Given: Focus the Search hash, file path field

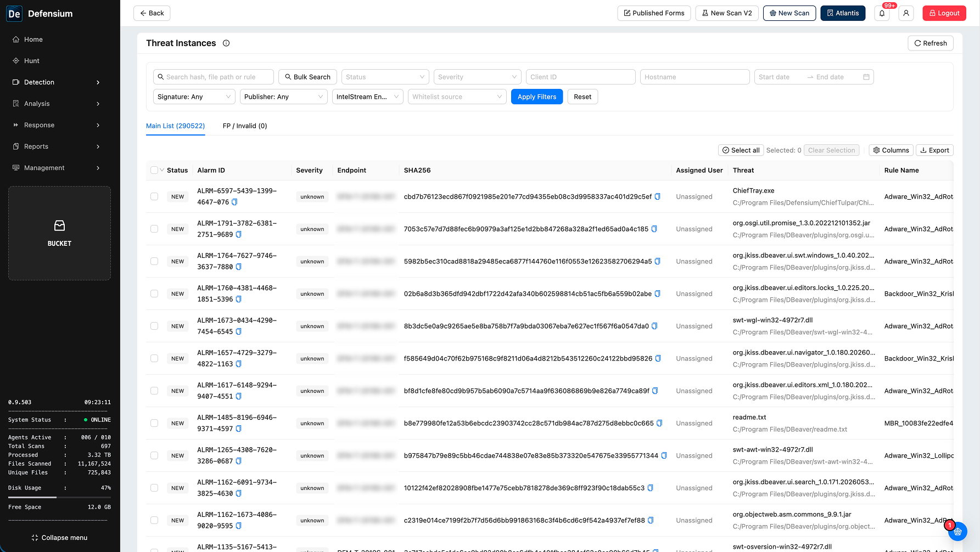Looking at the screenshot, I should (x=214, y=77).
